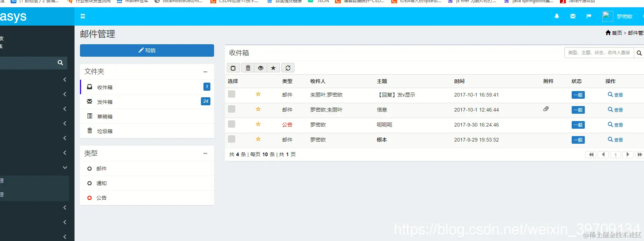This screenshot has width=644, height=241.
Task: Open the user avatar for 罗密欧
Action: click(607, 16)
